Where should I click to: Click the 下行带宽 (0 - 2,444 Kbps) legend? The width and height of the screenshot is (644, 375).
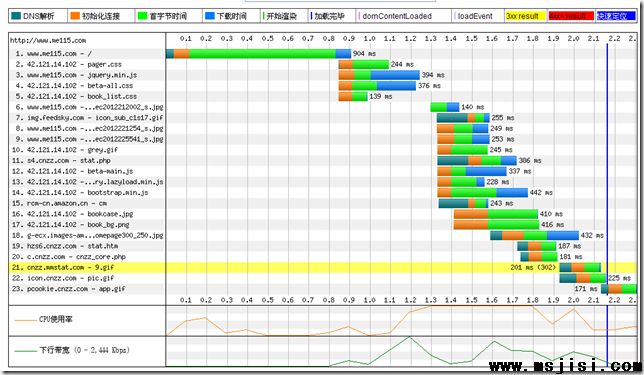[72, 350]
